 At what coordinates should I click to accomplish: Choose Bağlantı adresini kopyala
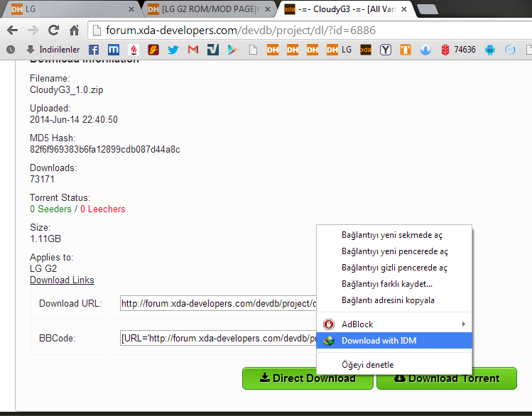(x=394, y=300)
